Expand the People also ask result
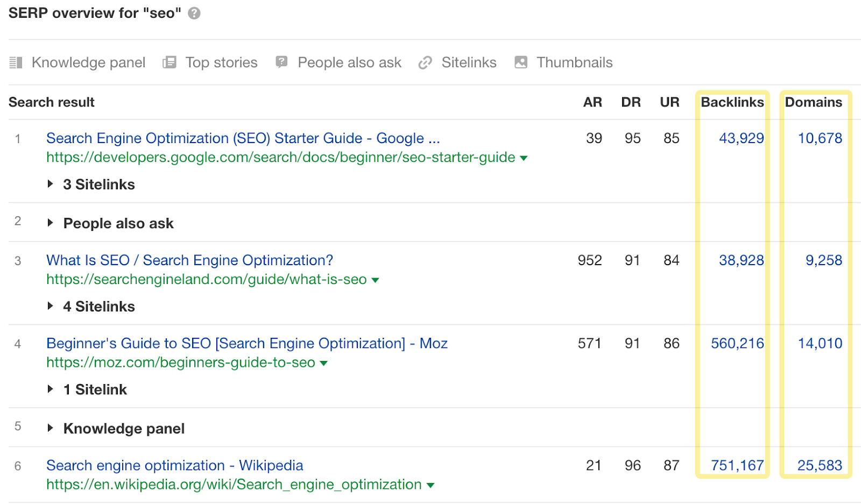The height and width of the screenshot is (504, 861). tap(51, 223)
